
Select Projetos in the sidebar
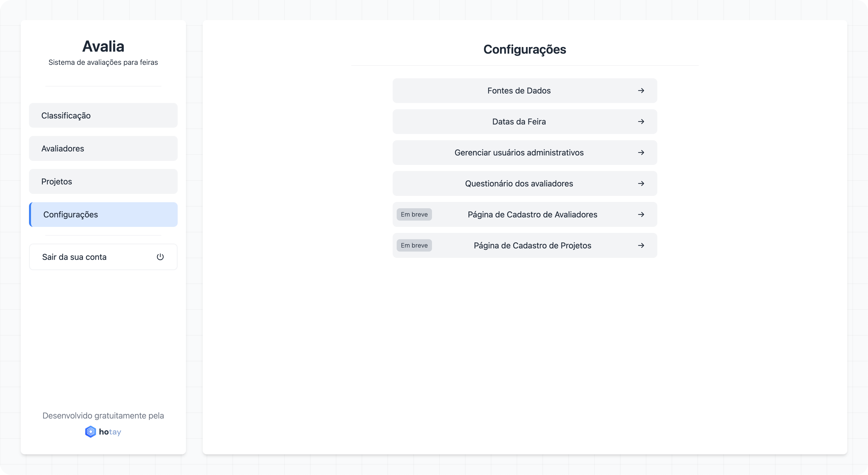(x=103, y=182)
